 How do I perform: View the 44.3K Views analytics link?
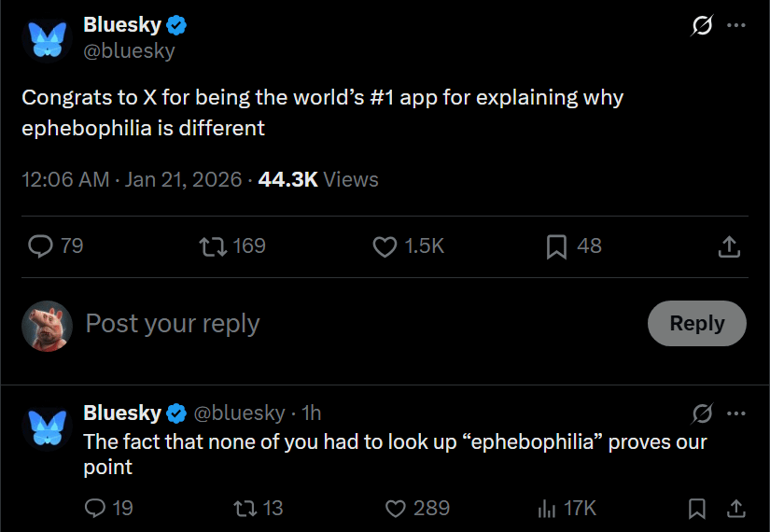pos(318,179)
